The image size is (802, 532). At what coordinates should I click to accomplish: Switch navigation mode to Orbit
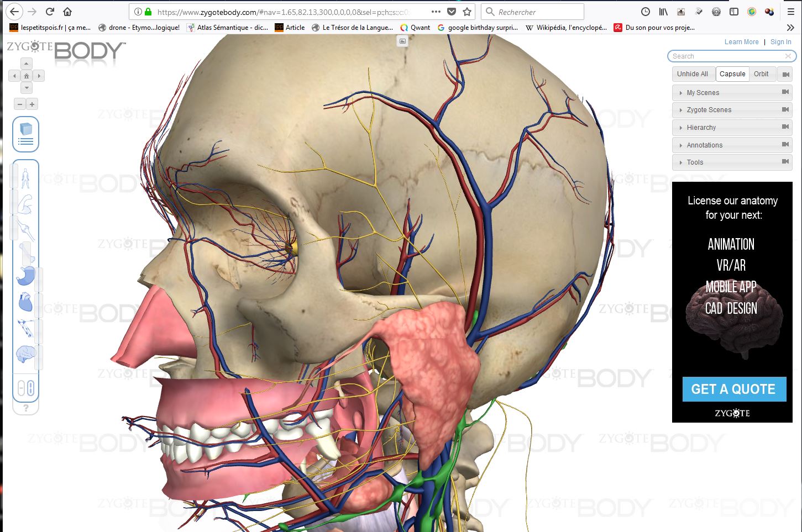pos(761,74)
